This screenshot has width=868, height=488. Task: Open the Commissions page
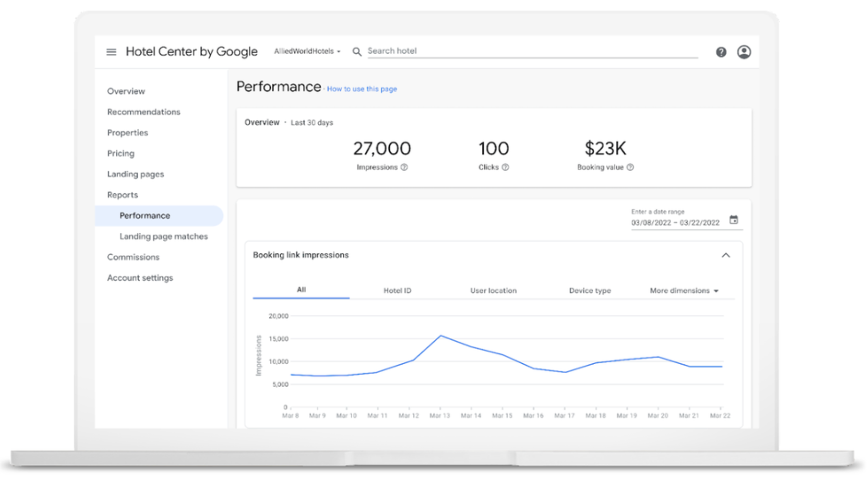coord(133,257)
